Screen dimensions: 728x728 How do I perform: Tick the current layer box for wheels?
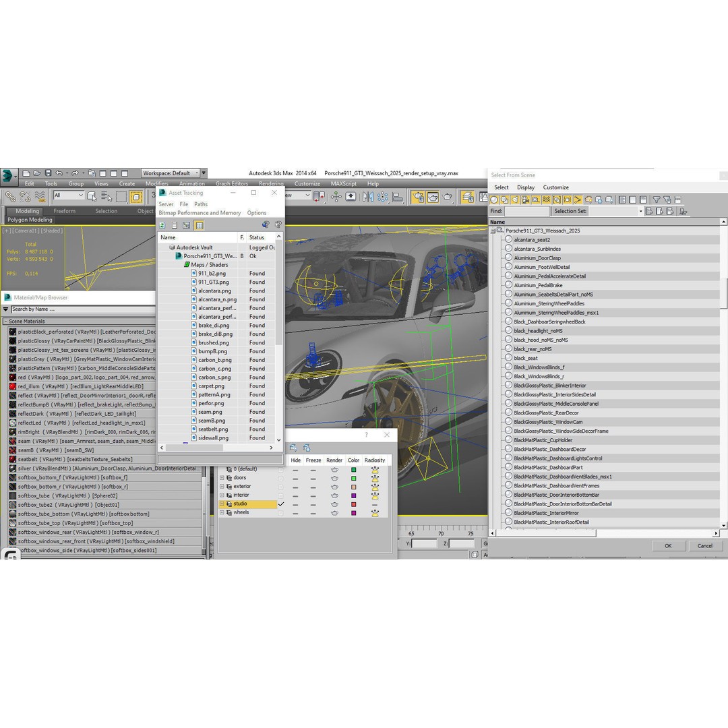pyautogui.click(x=280, y=513)
